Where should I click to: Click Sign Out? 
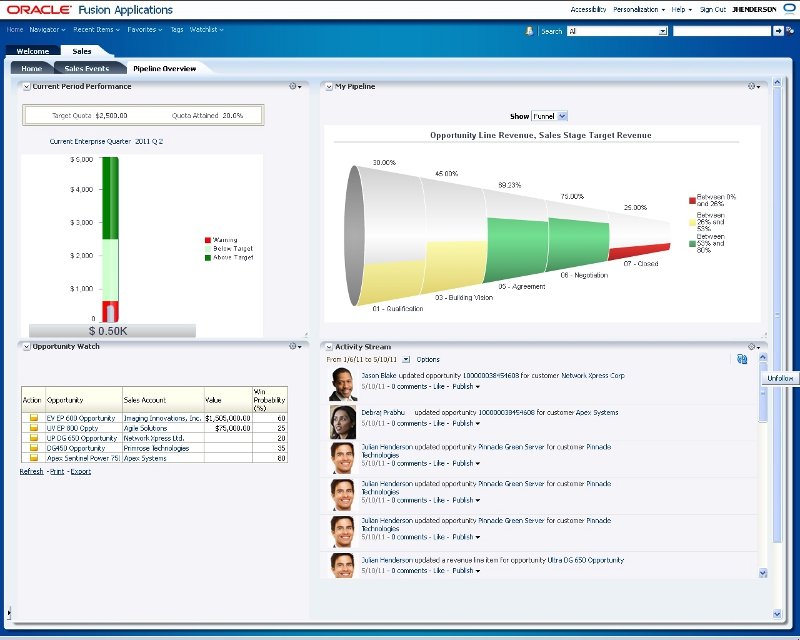tap(713, 9)
